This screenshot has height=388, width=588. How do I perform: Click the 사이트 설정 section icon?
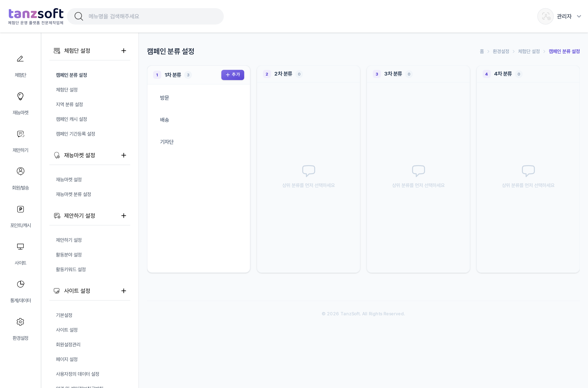click(57, 291)
